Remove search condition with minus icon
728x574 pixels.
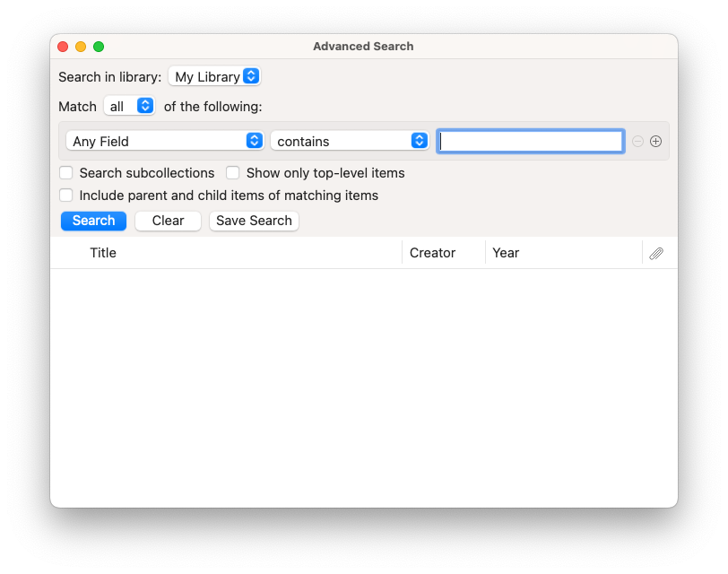click(637, 141)
